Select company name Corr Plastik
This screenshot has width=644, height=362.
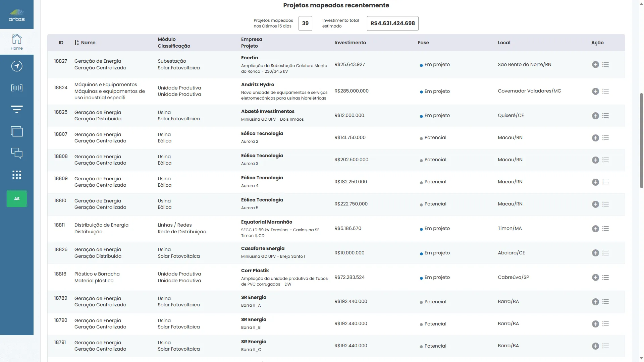(x=255, y=270)
